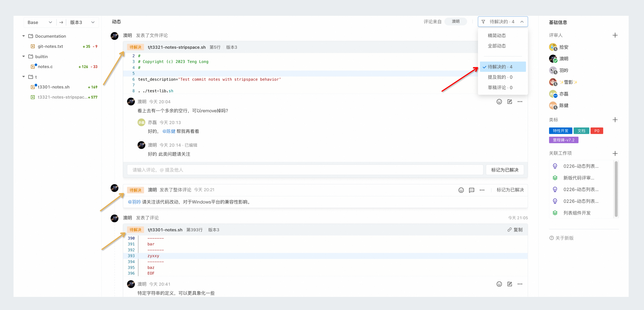The width and height of the screenshot is (644, 310).
Task: Click layers icon beside 列表组件开发
Action: 555,213
